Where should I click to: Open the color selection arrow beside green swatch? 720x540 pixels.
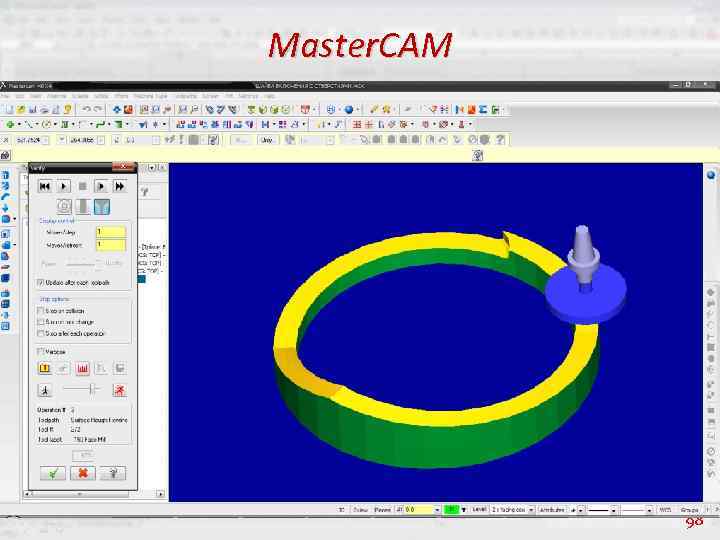[x=463, y=510]
